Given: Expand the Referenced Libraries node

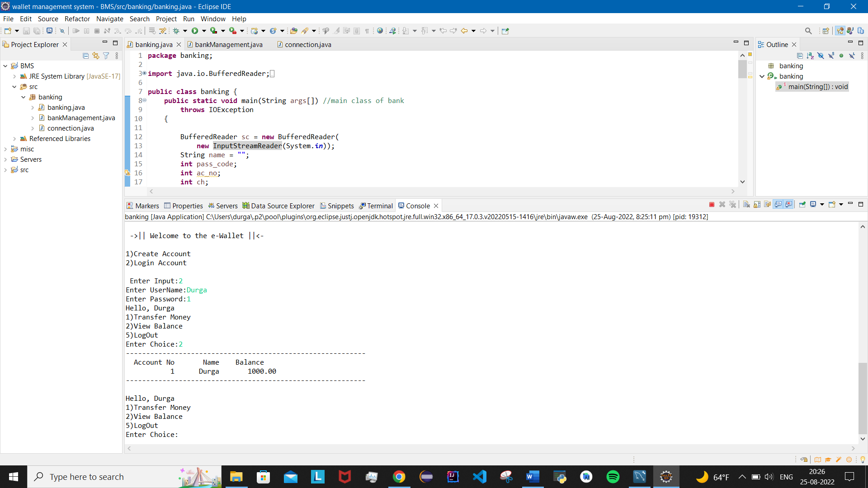Looking at the screenshot, I should [14, 139].
